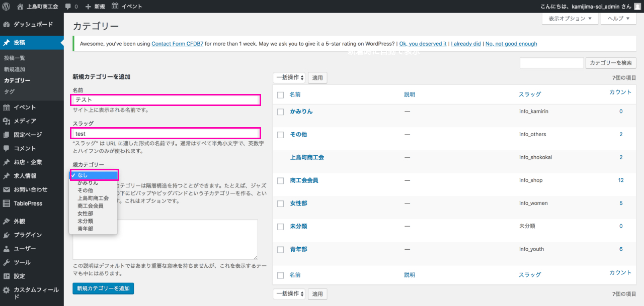Open the contact envelope icon in sidebar
644x306 pixels.
[7, 189]
